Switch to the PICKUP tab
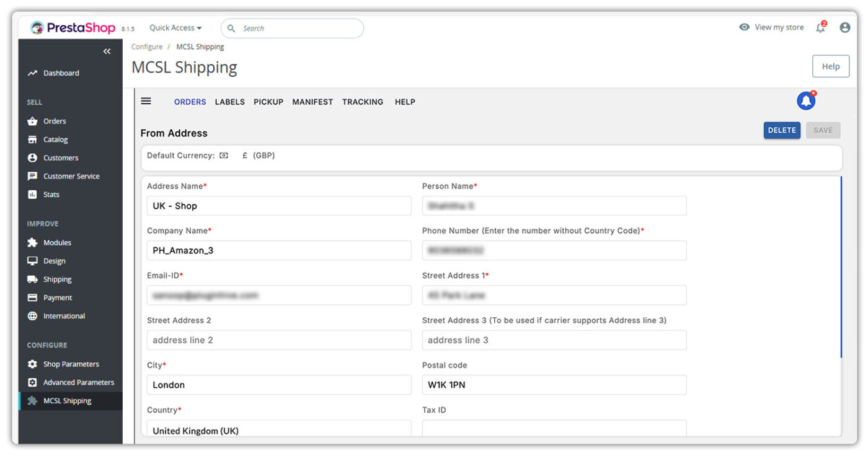868x456 pixels. 268,102
